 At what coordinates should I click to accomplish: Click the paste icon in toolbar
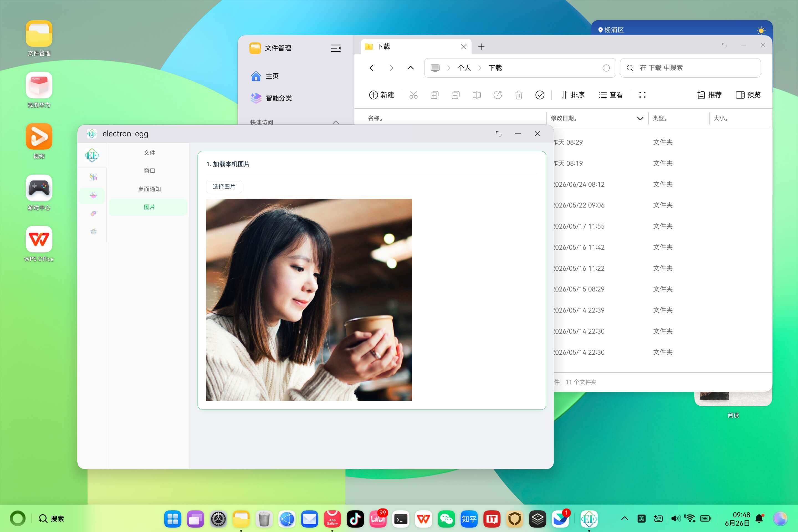click(x=455, y=95)
